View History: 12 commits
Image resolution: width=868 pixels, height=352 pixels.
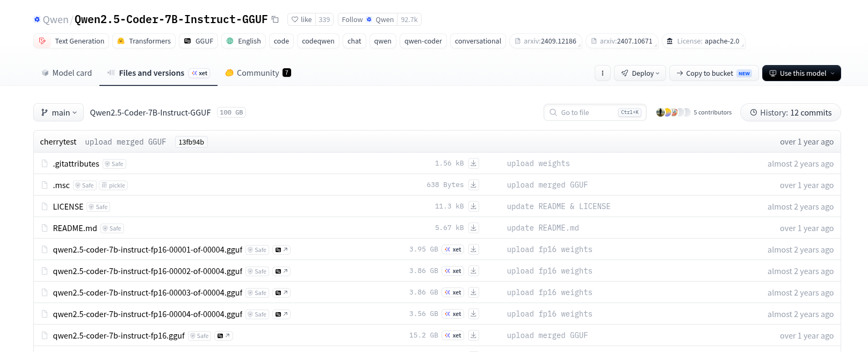[x=791, y=112]
